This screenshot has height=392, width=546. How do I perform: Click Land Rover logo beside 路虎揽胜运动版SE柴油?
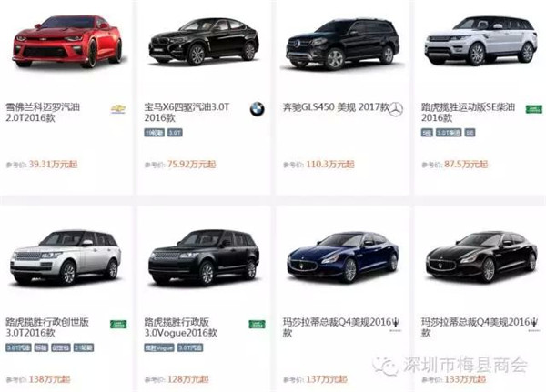(x=534, y=109)
